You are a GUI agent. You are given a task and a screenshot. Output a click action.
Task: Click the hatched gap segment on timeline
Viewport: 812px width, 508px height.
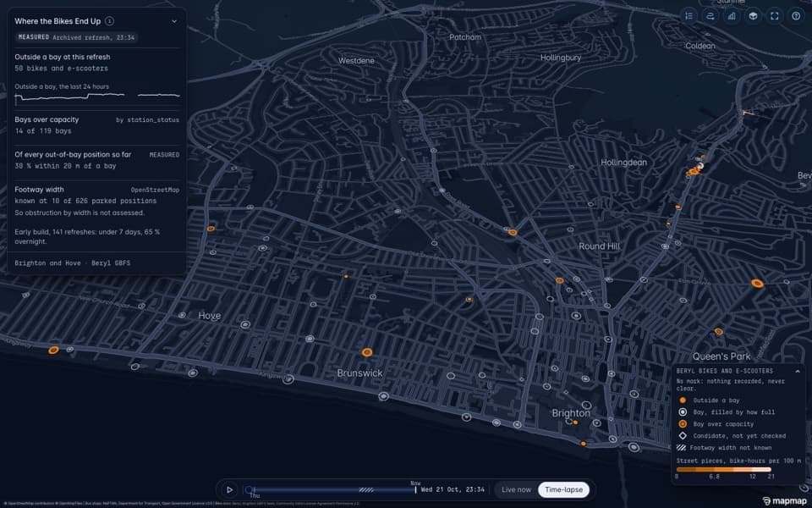(x=366, y=489)
